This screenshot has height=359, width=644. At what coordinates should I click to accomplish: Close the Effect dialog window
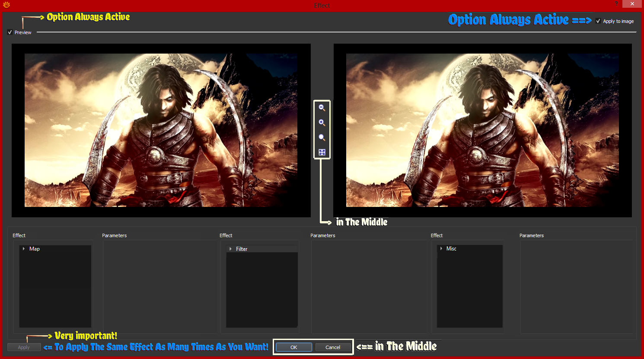coord(632,4)
